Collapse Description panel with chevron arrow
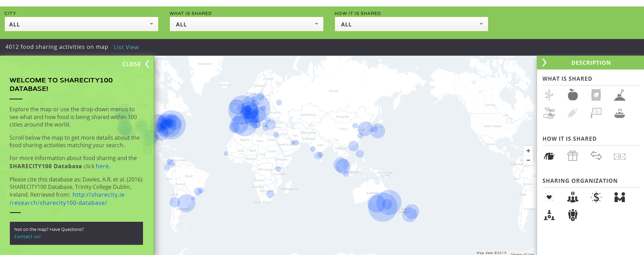644x255 pixels. (x=544, y=63)
